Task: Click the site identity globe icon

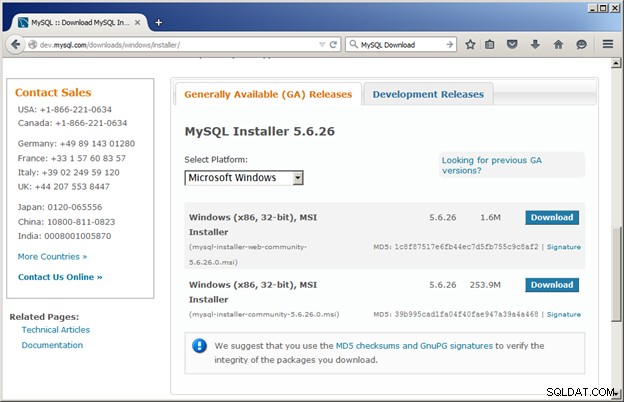Action: pos(33,45)
